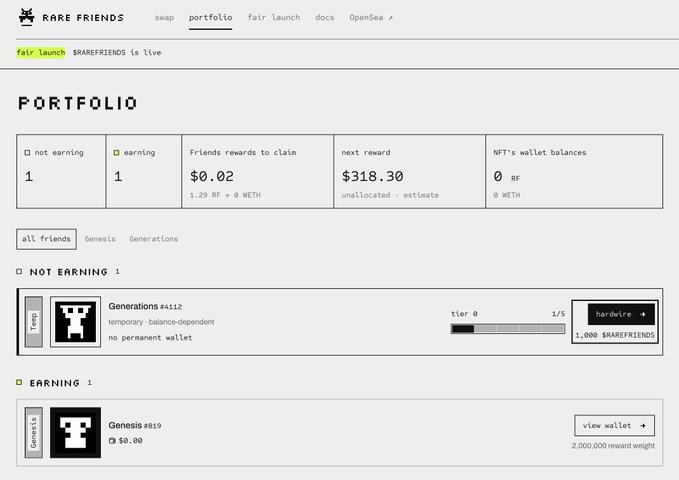Click the green fair launch banner badge
This screenshot has height=480, width=679.
tap(41, 52)
